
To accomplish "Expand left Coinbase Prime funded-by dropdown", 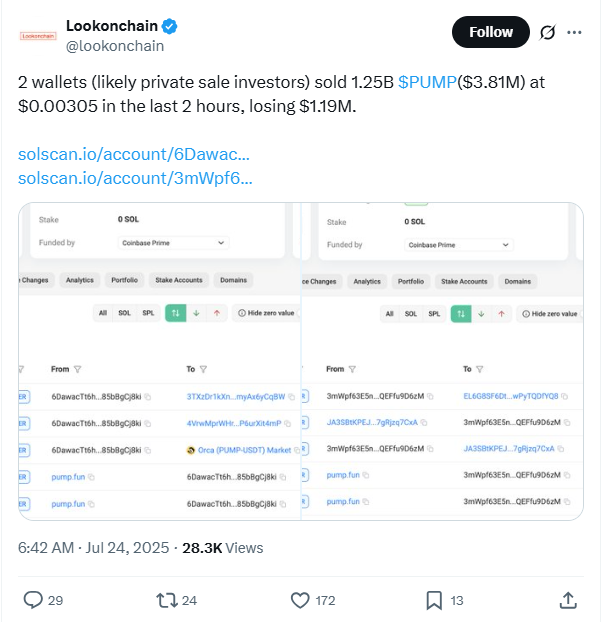I will (173, 243).
